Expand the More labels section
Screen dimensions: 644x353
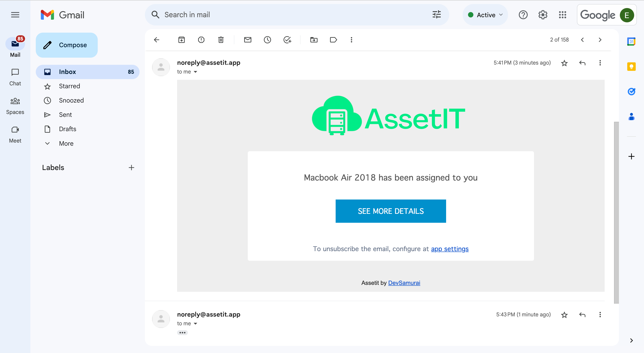tap(67, 143)
